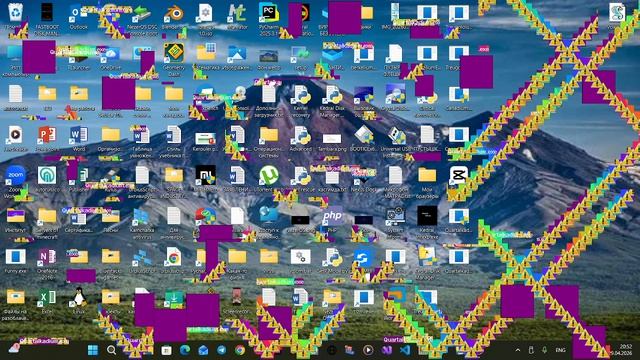Open the Blender desktop shortcut
The image size is (640, 360).
(x=174, y=13)
